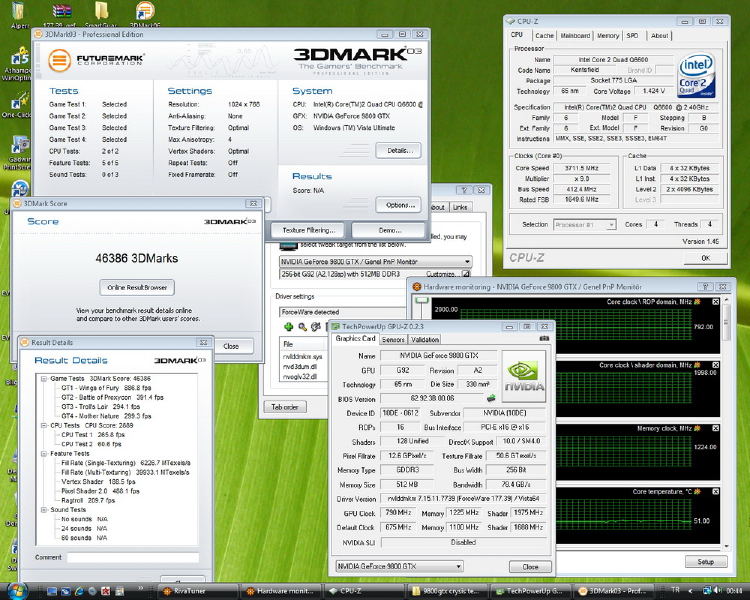The image size is (750, 600).
Task: Open the 3DMark06 desktop shortcut
Action: click(x=144, y=13)
